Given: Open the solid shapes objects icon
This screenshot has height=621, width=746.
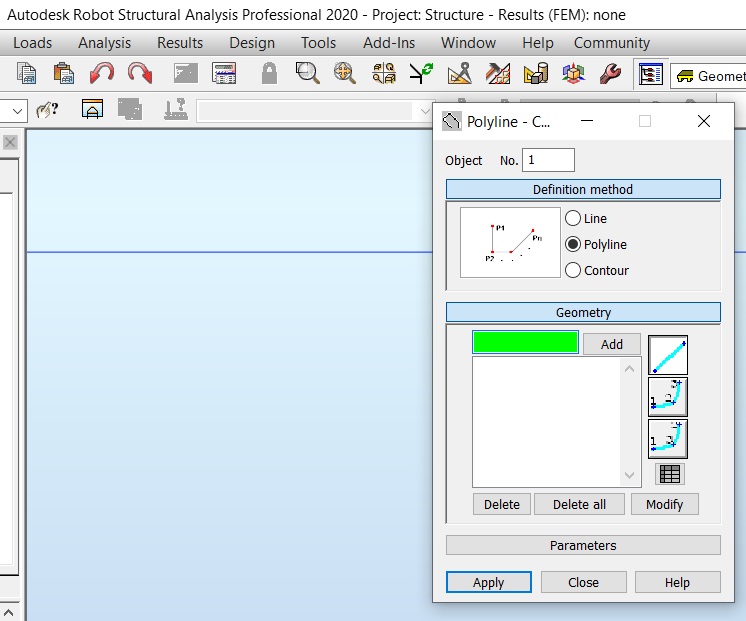Looking at the screenshot, I should [x=536, y=74].
